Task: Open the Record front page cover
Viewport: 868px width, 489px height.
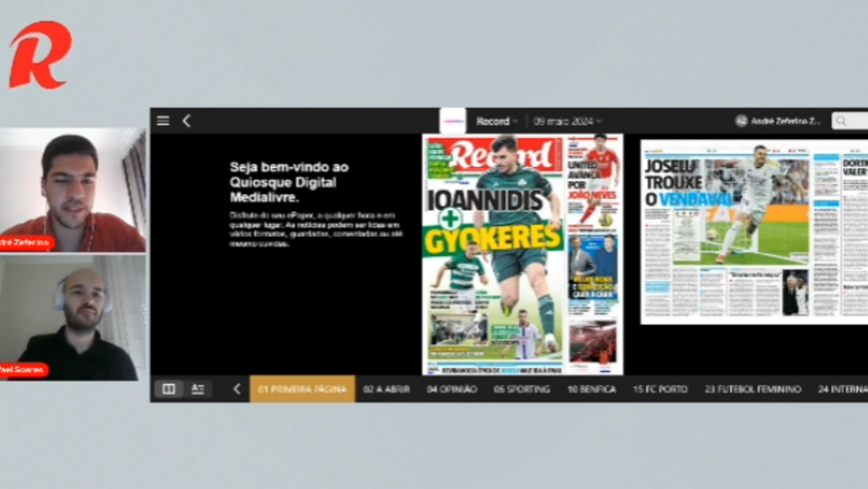Action: pyautogui.click(x=522, y=254)
